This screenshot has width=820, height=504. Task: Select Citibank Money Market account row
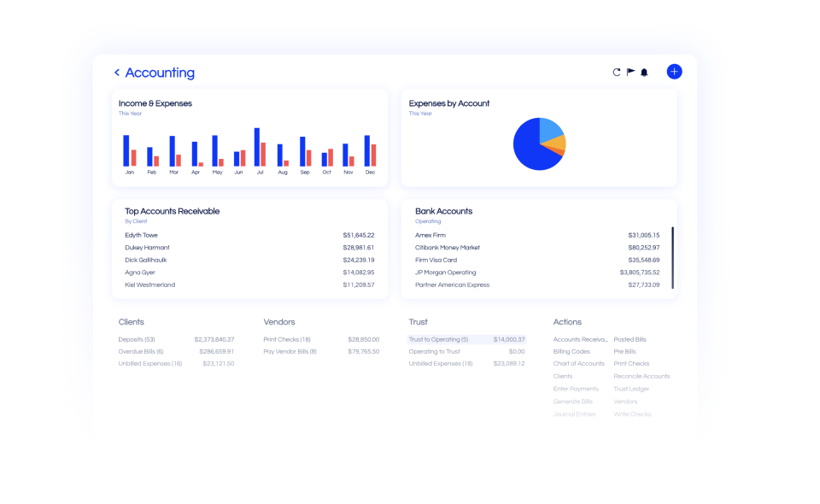[x=447, y=248]
